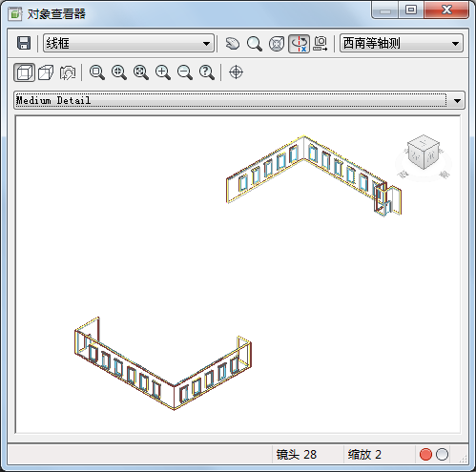Open the 西南等轴测 view direction dropdown
Image resolution: width=476 pixels, height=472 pixels.
tap(402, 43)
